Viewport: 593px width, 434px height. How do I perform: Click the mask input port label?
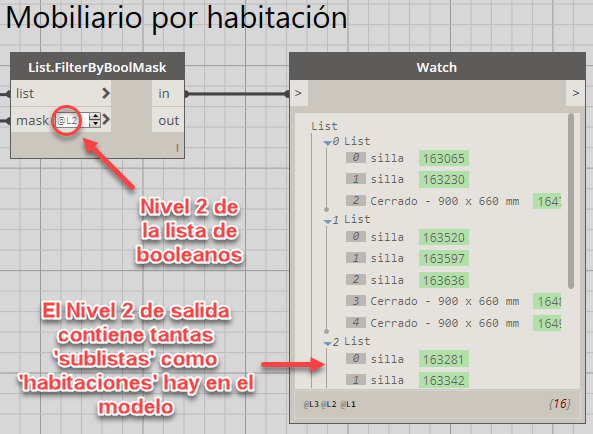point(32,121)
